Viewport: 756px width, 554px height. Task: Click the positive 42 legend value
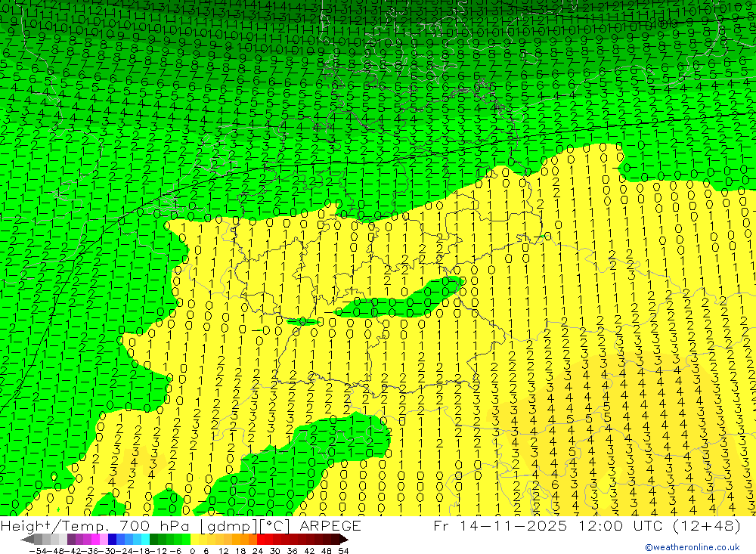(309, 551)
